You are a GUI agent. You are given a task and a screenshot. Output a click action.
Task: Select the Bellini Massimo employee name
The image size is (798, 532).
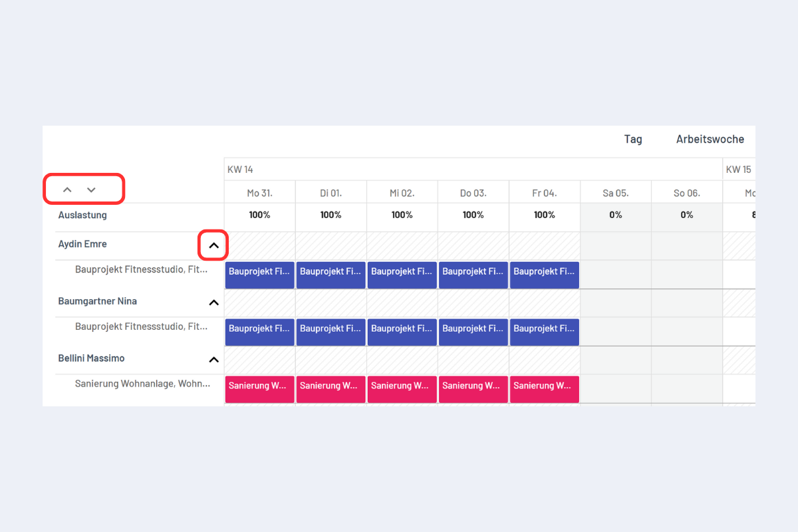click(91, 358)
